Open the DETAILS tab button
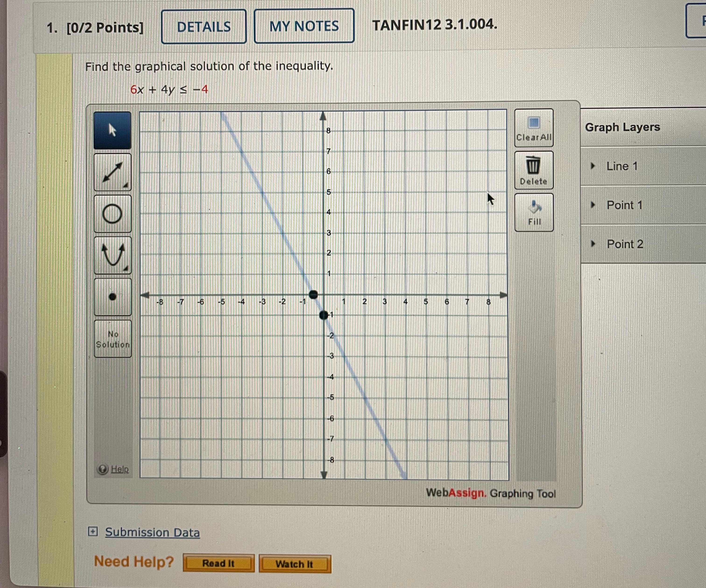 coord(204,27)
